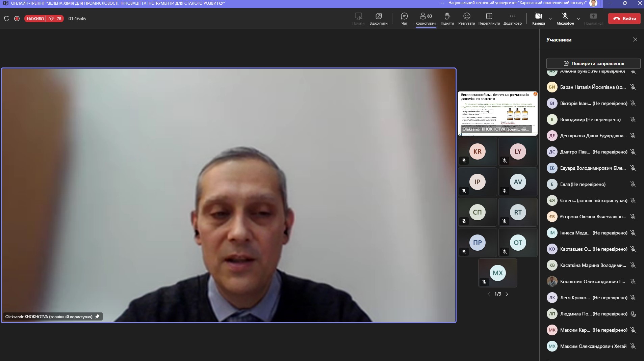Click mic icon for Едуард Володимирович
644x361 pixels.
(x=633, y=168)
